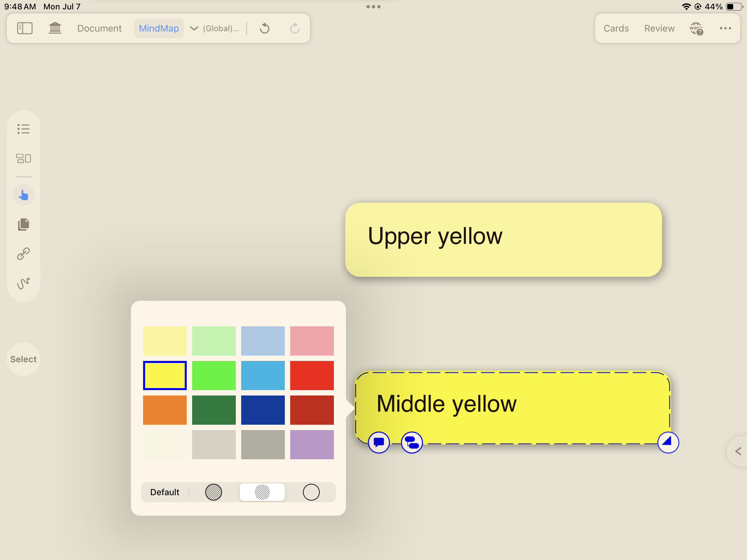Select the link tool in sidebar
Image resolution: width=747 pixels, height=560 pixels.
[x=23, y=254]
